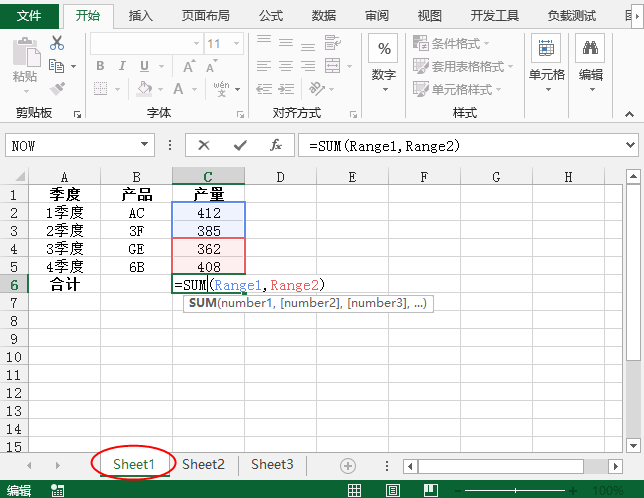Click the Insert Function fx icon
This screenshot has width=644, height=498.
276,145
